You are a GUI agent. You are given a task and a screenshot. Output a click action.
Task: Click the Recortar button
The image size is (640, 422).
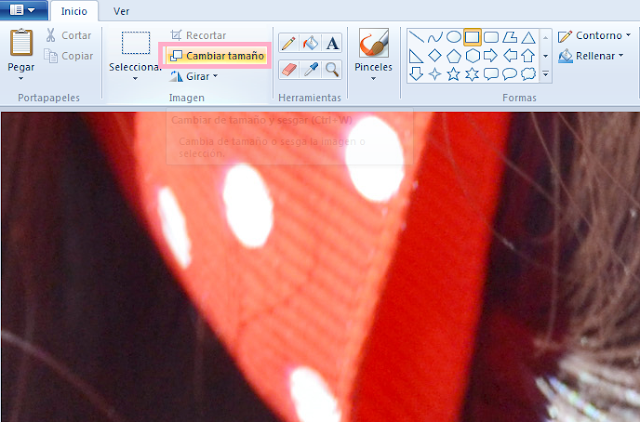(198, 35)
